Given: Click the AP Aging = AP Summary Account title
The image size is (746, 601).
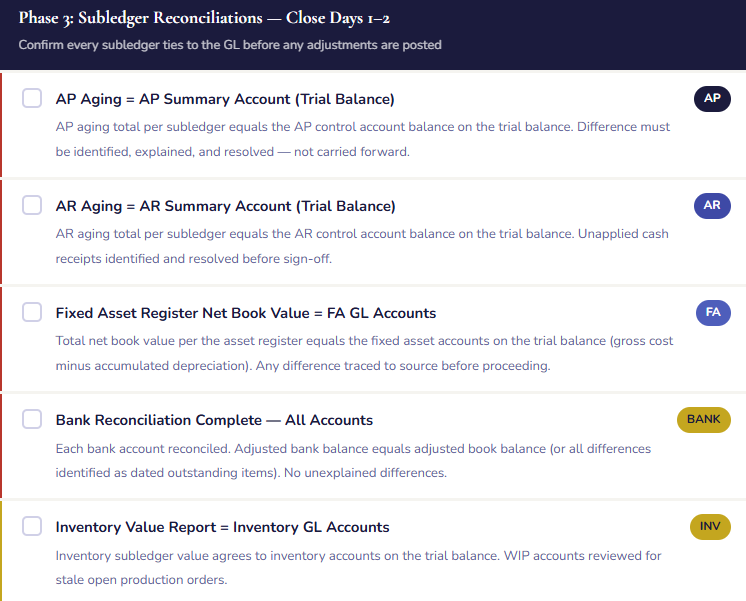Looking at the screenshot, I should (x=225, y=99).
